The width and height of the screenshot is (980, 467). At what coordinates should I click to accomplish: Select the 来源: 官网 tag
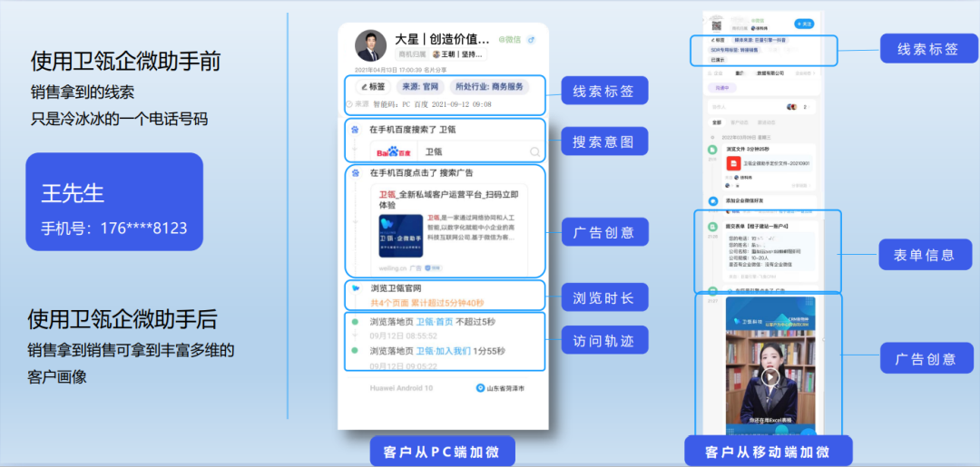point(421,87)
